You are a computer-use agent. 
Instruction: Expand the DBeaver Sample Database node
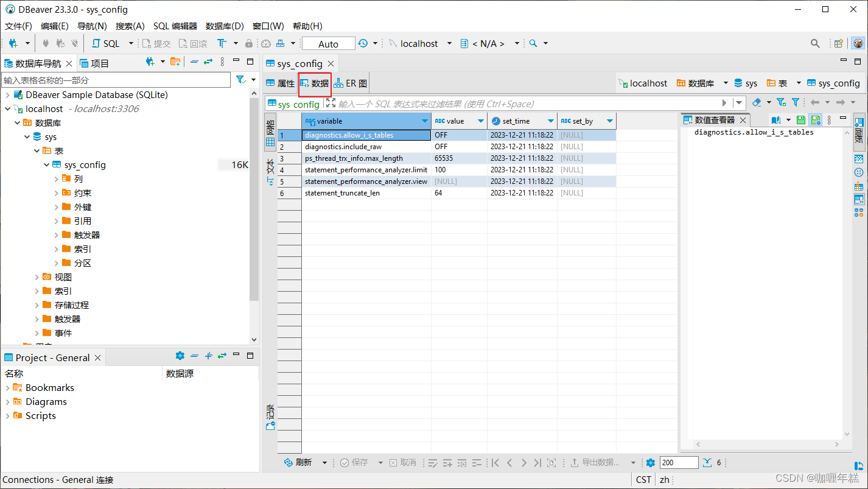[7, 95]
